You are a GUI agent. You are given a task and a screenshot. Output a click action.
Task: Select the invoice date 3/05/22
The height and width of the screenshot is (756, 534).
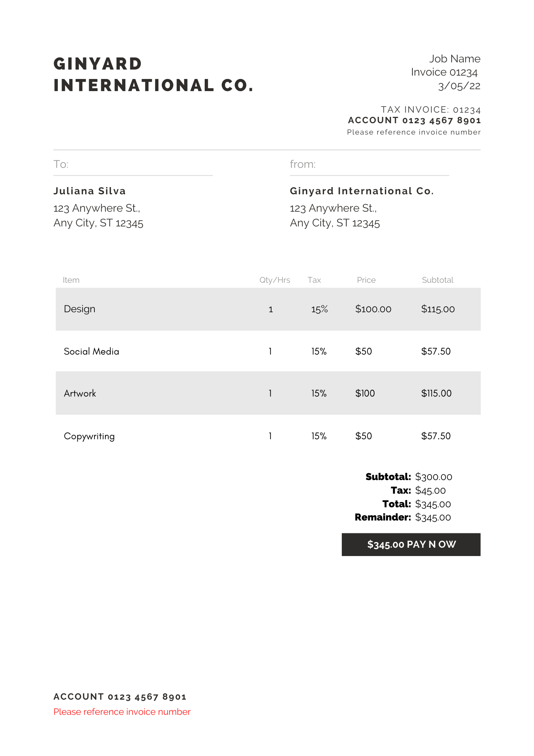click(x=459, y=86)
